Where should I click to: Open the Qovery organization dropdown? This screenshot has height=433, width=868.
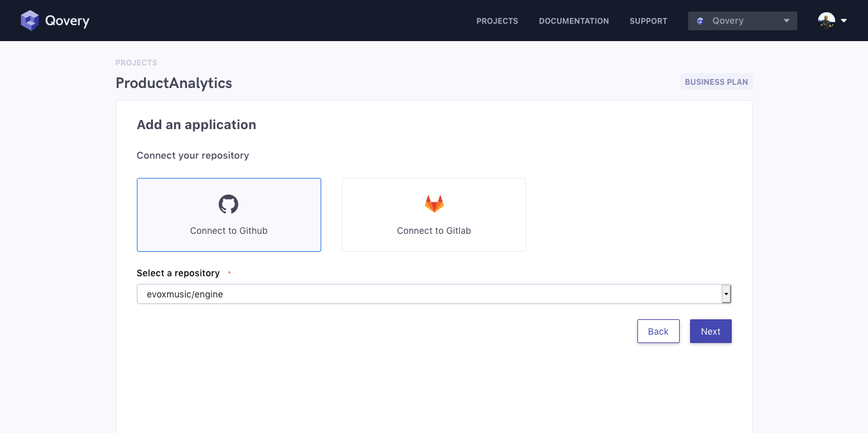743,21
